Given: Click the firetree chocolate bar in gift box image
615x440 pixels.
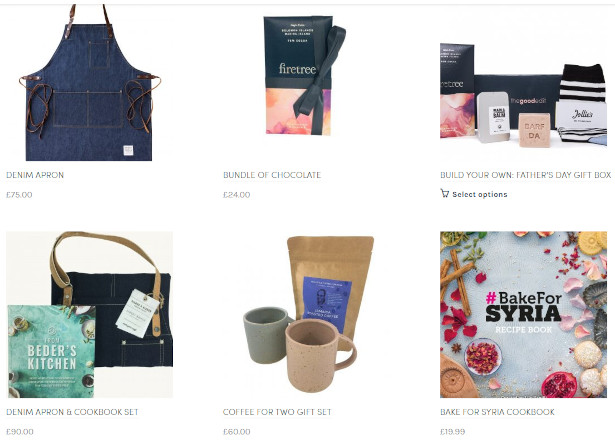Looking at the screenshot, I should (457, 91).
